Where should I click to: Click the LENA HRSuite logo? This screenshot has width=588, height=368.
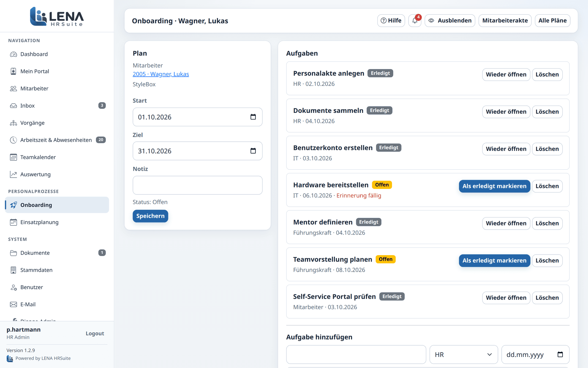57,17
